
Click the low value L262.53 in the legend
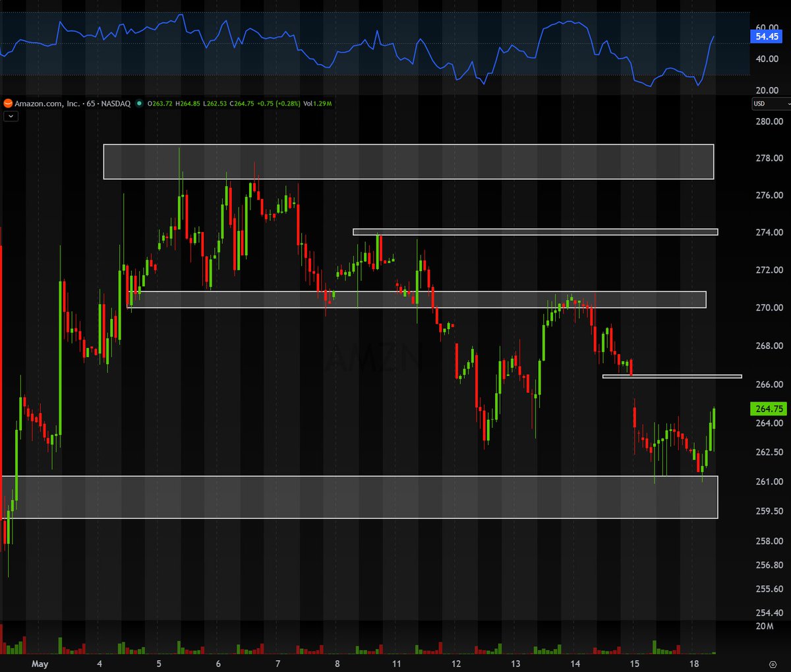214,104
